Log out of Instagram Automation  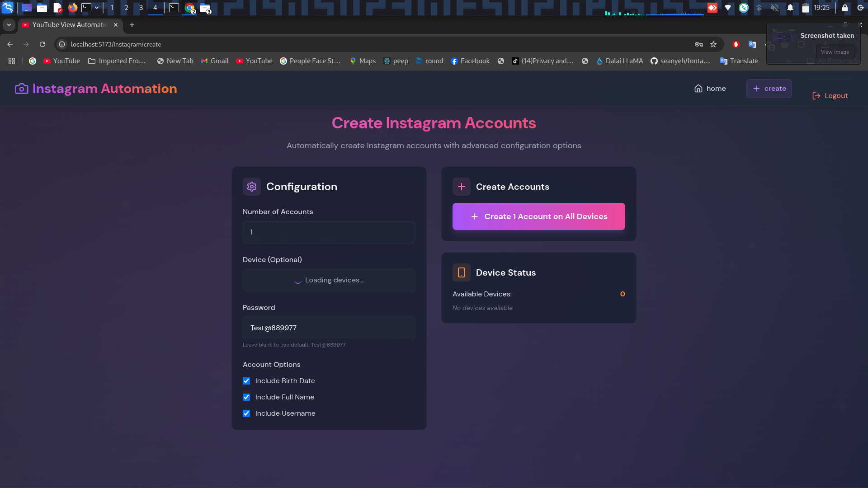(x=830, y=96)
